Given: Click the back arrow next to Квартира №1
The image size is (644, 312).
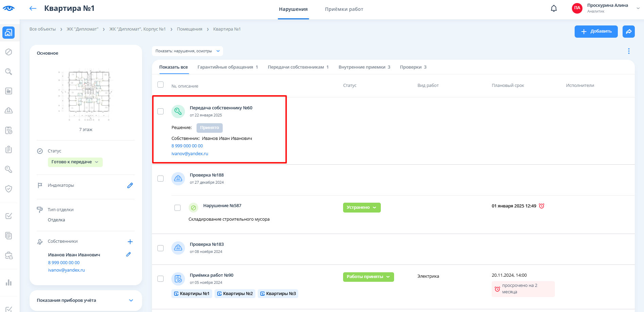Looking at the screenshot, I should [x=33, y=8].
